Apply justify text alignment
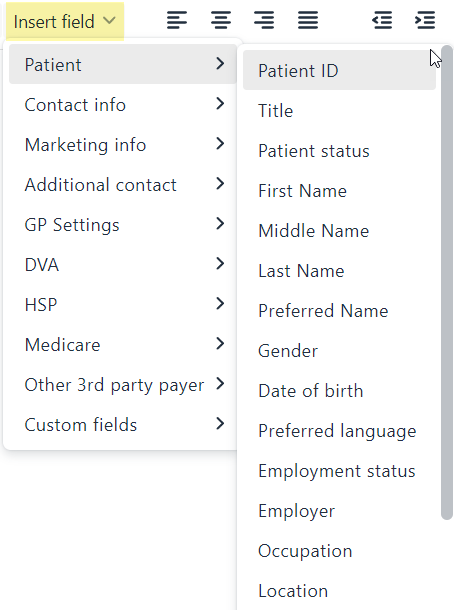The image size is (454, 610). [x=308, y=21]
